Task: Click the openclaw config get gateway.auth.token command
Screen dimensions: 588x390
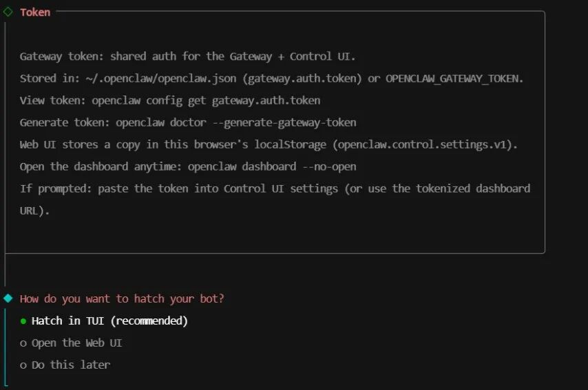Action: coord(206,100)
